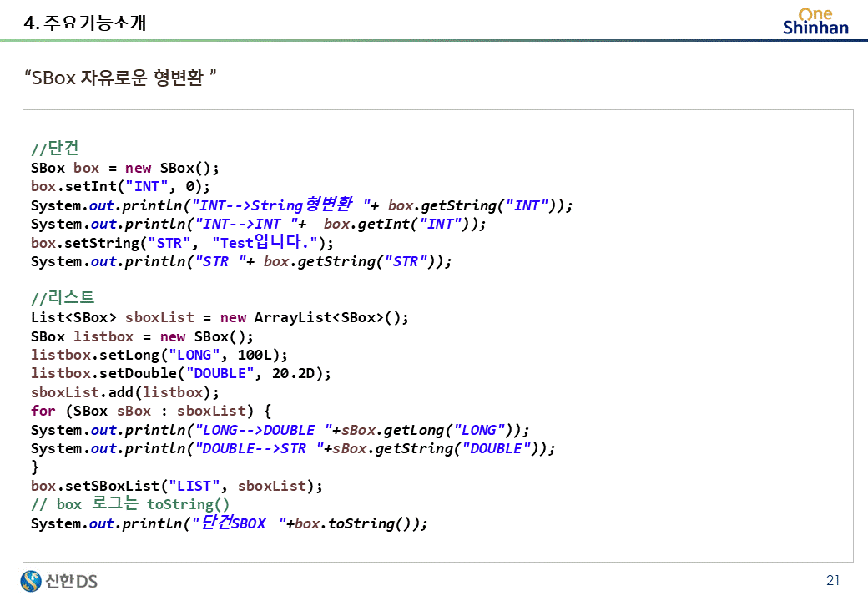868x601 pixels.
Task: Click the line 'sboxList.add(listbox);'
Action: [125, 392]
